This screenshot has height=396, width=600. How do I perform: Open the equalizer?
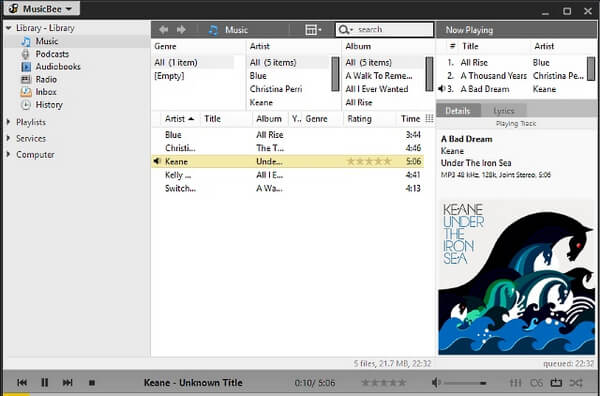click(515, 382)
